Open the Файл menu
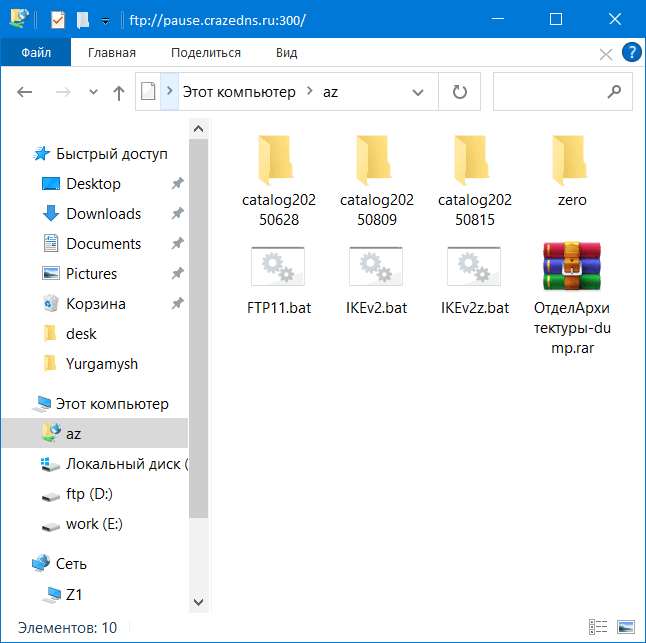Viewport: 646px width, 643px height. click(x=36, y=53)
